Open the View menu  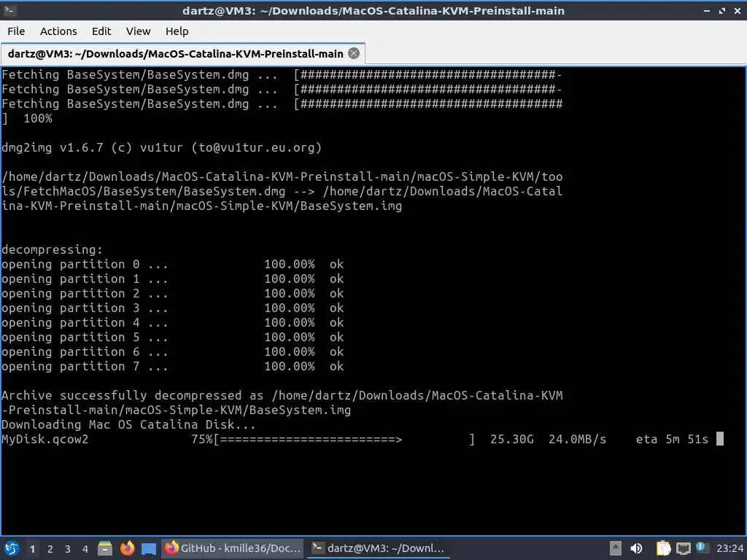(x=138, y=31)
